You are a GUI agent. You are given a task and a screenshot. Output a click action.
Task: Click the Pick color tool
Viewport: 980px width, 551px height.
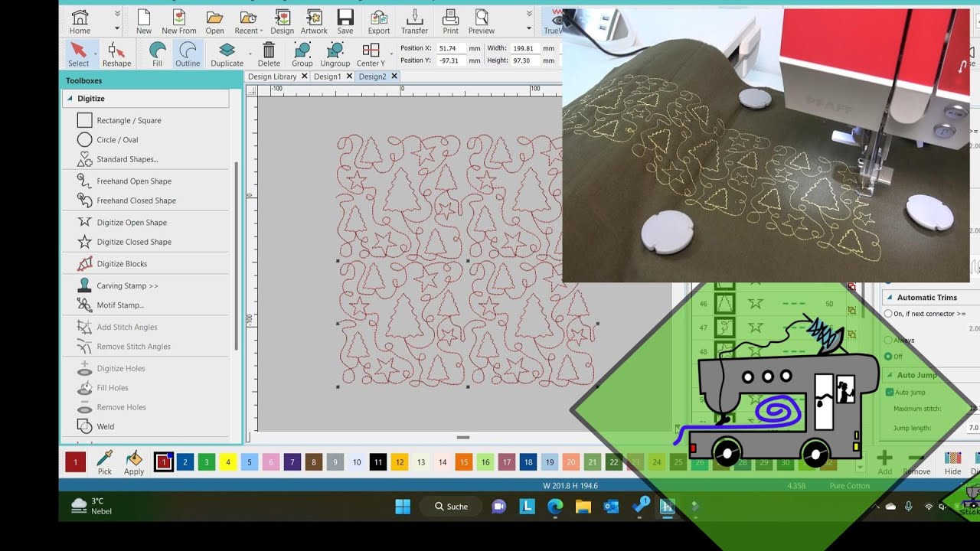(x=105, y=462)
